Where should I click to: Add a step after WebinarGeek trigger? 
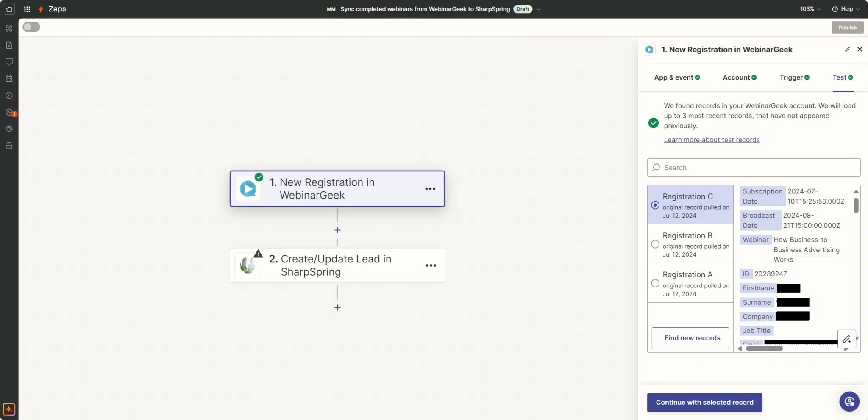click(337, 230)
